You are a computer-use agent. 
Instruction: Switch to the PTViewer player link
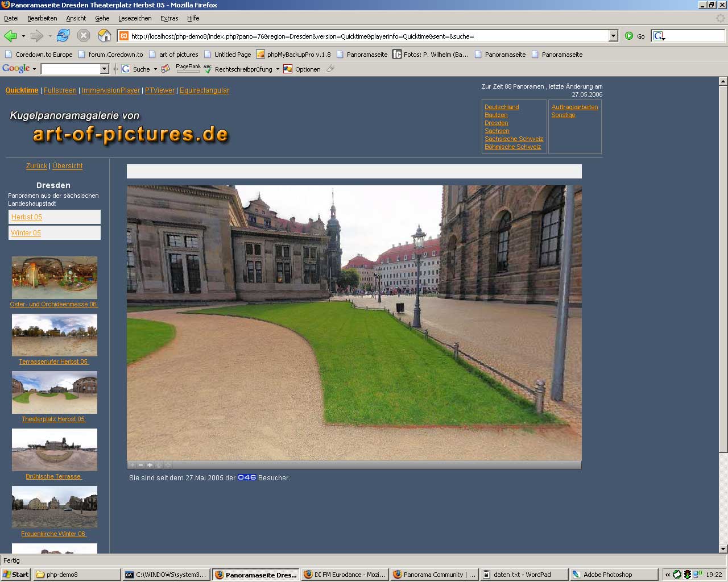[x=160, y=90]
